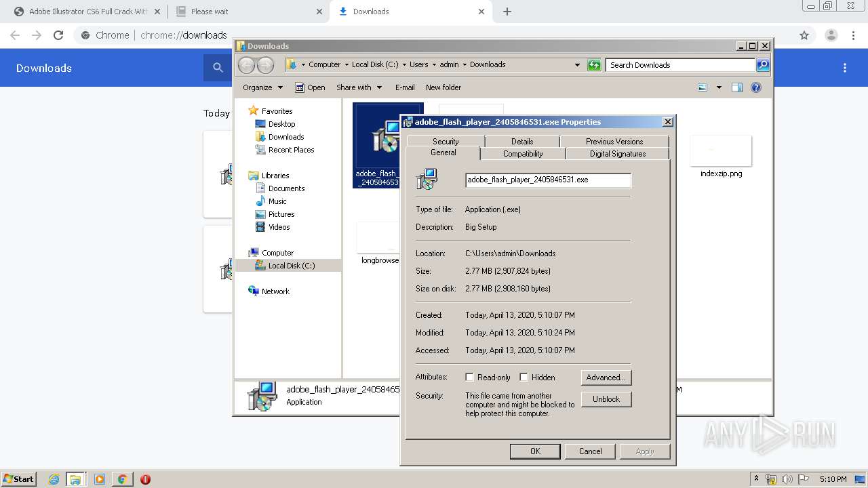Click Windows Explorer icon in the taskbar
Image resolution: width=868 pixels, height=488 pixels.
[75, 479]
